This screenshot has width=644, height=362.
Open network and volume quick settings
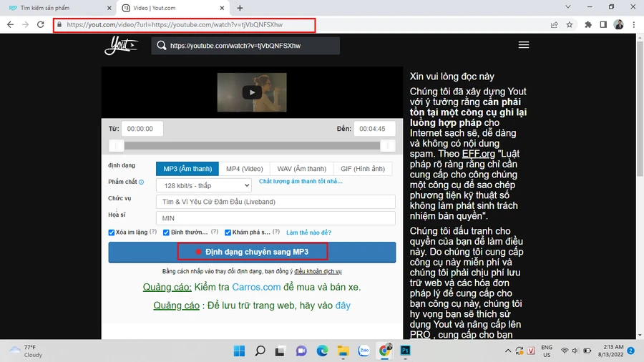click(575, 351)
